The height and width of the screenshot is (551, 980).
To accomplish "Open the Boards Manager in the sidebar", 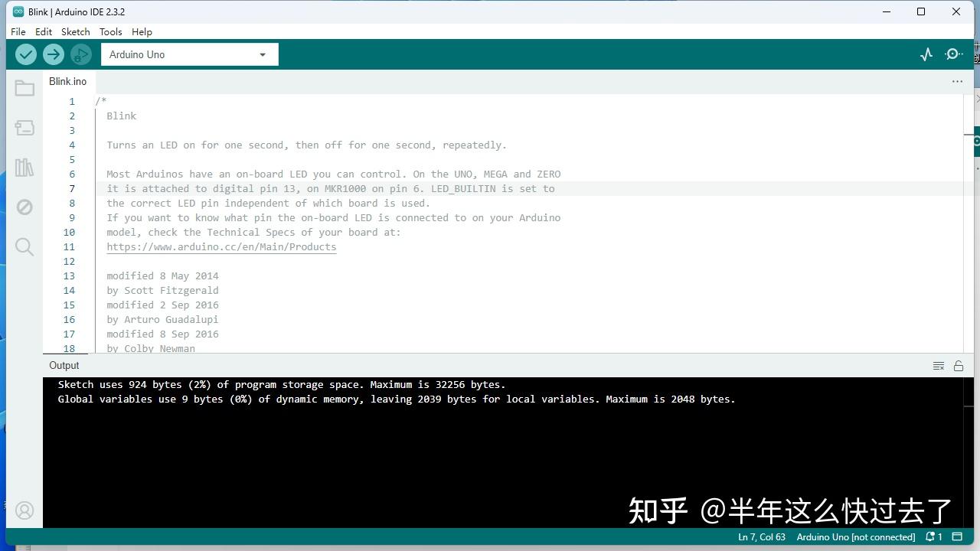I will (x=24, y=127).
